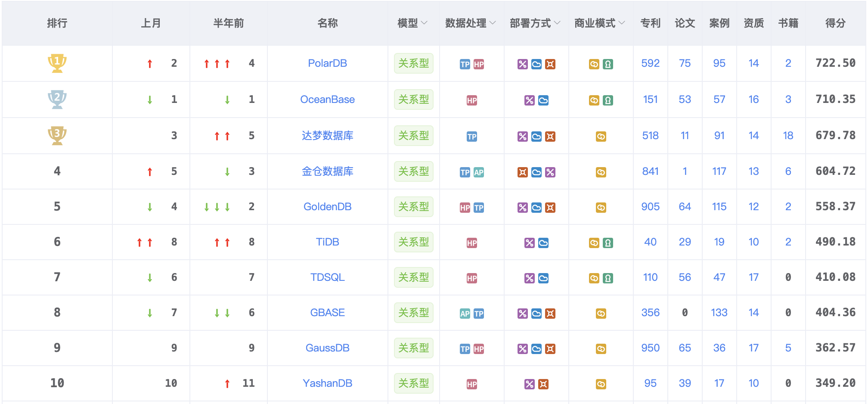The image size is (868, 404).
Task: Open the 数据处理 filter dropdown
Action: click(493, 23)
